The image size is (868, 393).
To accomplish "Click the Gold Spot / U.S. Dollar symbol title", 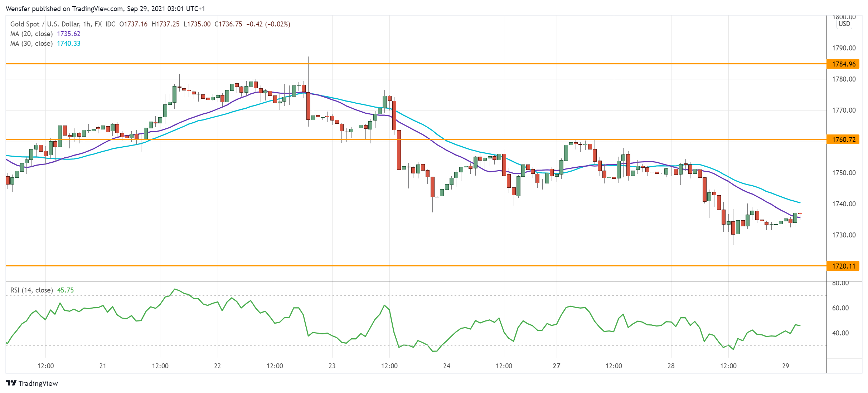I will pyautogui.click(x=45, y=24).
